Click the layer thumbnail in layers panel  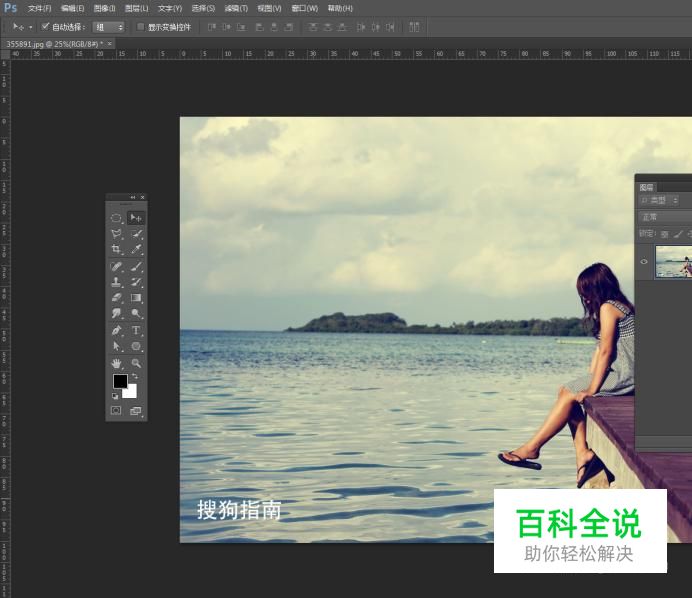673,262
